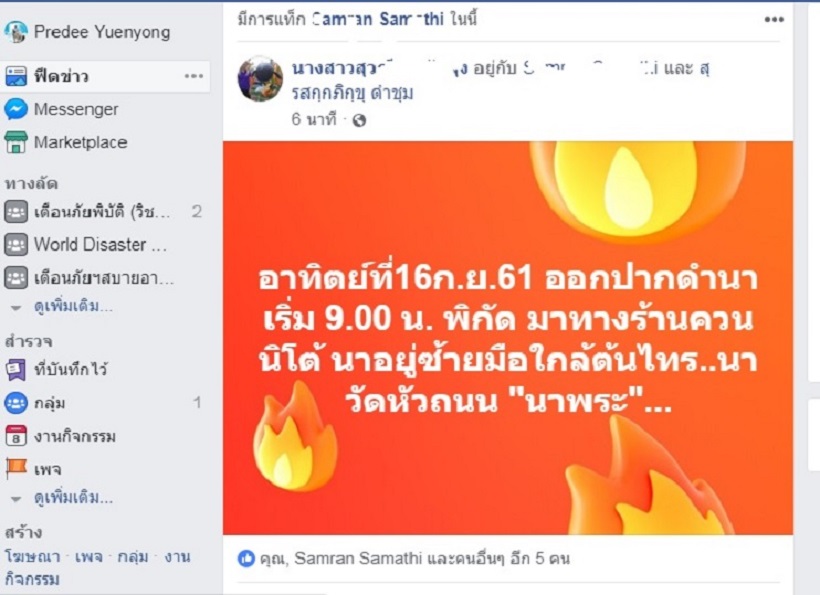Screen dimensions: 820x595
Task: Open Saved items (ที่บันทึกไว้) icon
Action: pyautogui.click(x=16, y=370)
